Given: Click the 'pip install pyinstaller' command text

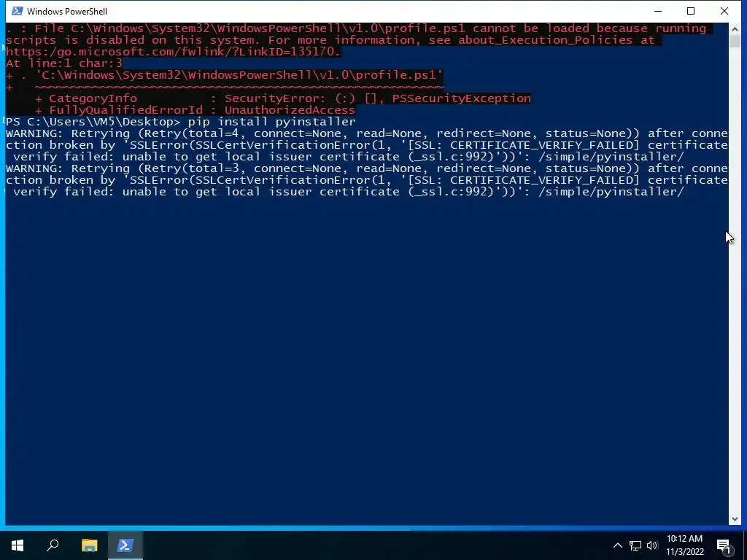Looking at the screenshot, I should [271, 122].
